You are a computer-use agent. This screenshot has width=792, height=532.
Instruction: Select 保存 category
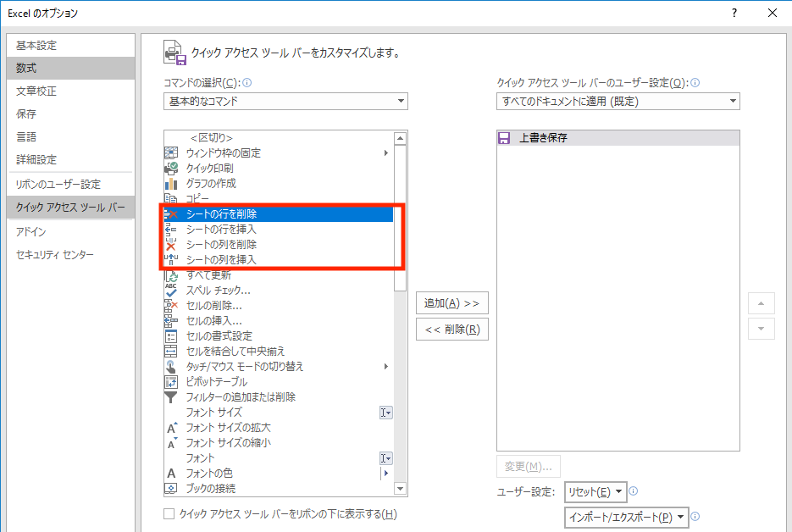pos(70,114)
